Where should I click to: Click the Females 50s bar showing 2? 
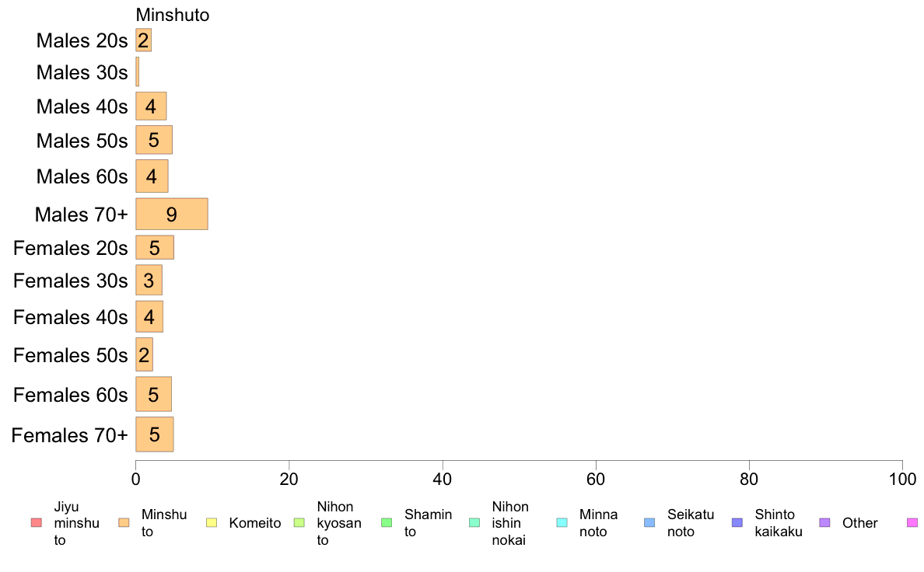click(144, 354)
